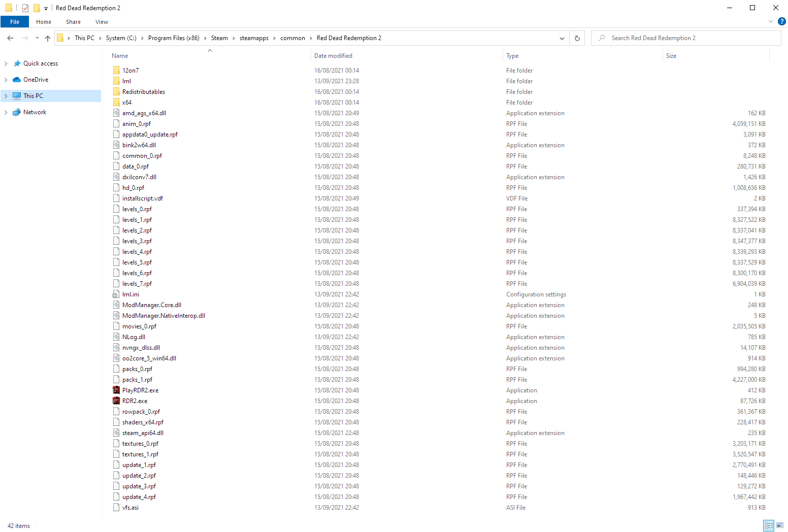The width and height of the screenshot is (788, 532).
Task: Select the x64 folder icon
Action: 116,103
